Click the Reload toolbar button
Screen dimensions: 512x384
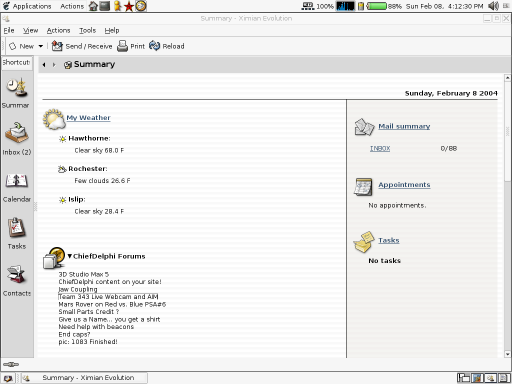click(167, 46)
